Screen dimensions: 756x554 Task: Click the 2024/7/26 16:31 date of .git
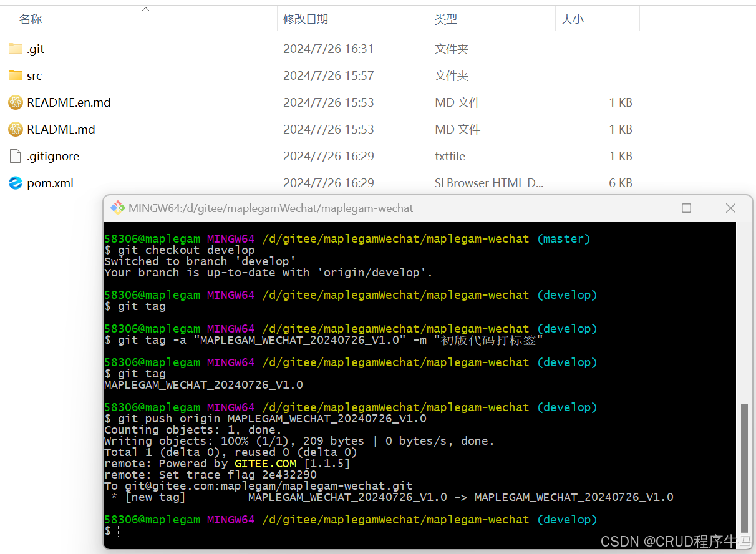(329, 49)
